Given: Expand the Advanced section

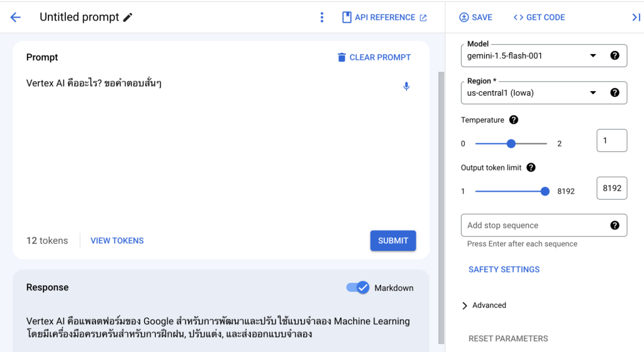Looking at the screenshot, I should click(484, 305).
